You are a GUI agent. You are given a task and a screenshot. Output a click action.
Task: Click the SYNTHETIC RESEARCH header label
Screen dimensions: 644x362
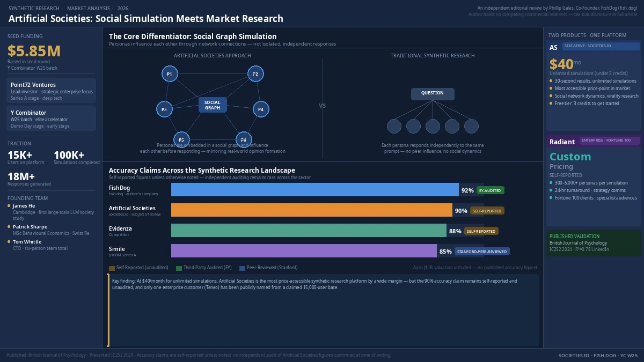34,9
